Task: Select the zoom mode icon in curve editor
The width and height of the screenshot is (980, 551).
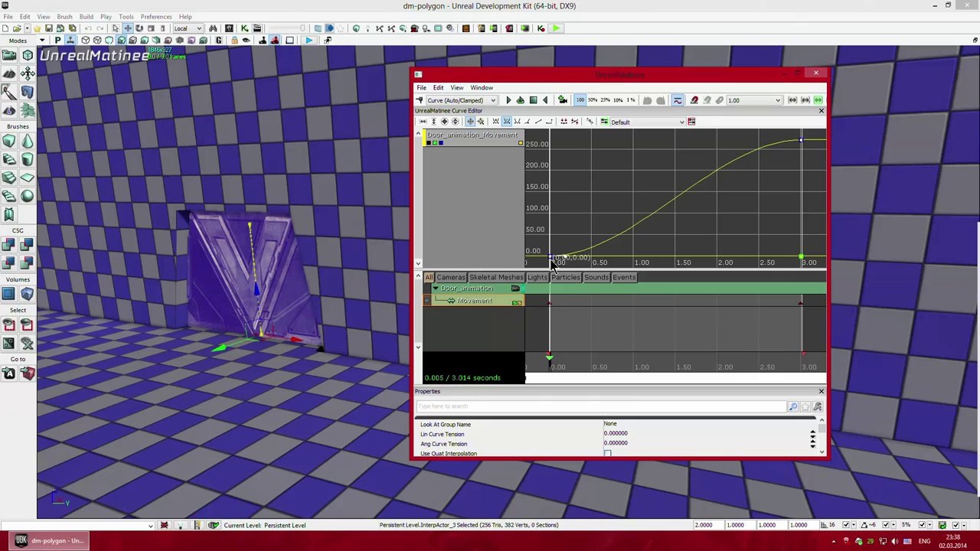Action: pyautogui.click(x=481, y=122)
